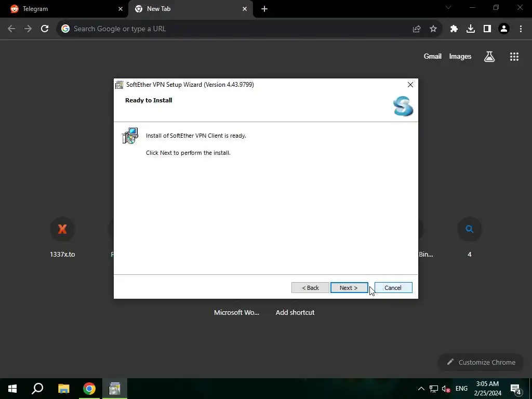
Task: Reload the current page
Action: pyautogui.click(x=45, y=29)
